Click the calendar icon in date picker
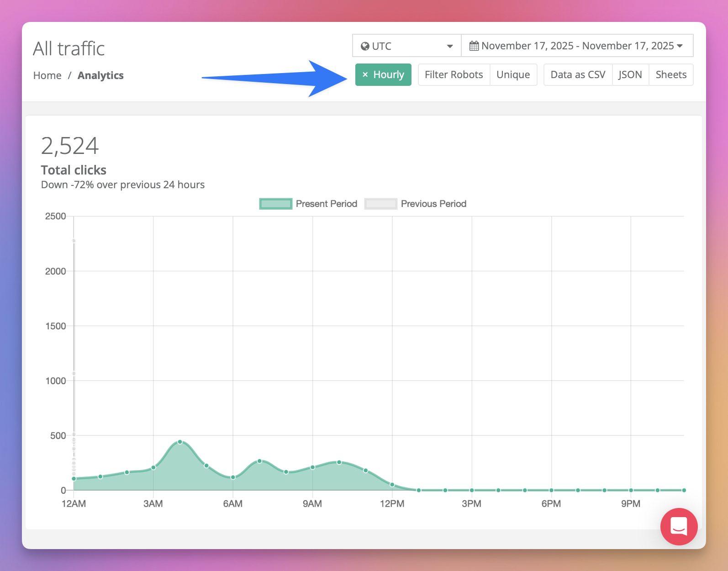The height and width of the screenshot is (571, 728). (x=474, y=46)
